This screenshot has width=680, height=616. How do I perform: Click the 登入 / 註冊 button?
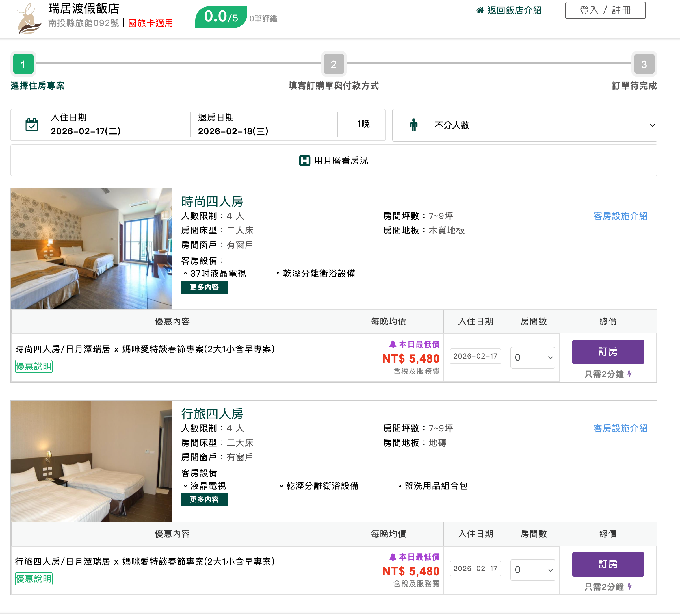click(605, 10)
